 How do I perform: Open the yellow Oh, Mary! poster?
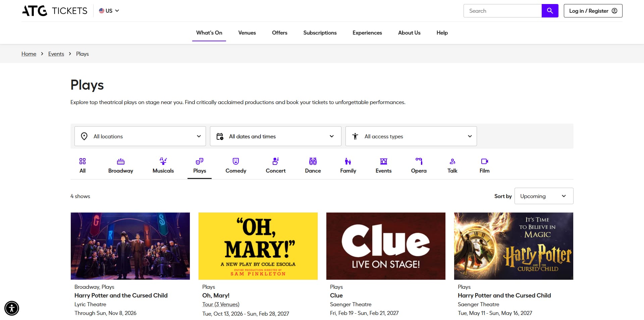(x=258, y=246)
